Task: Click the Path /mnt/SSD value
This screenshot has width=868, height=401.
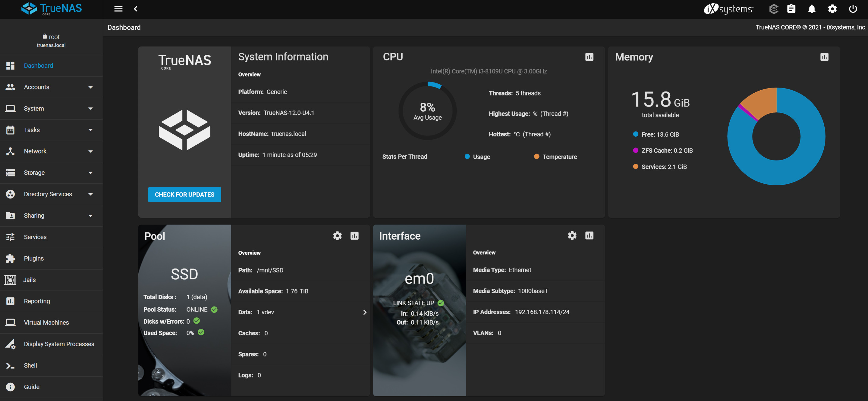Action: [x=270, y=270]
